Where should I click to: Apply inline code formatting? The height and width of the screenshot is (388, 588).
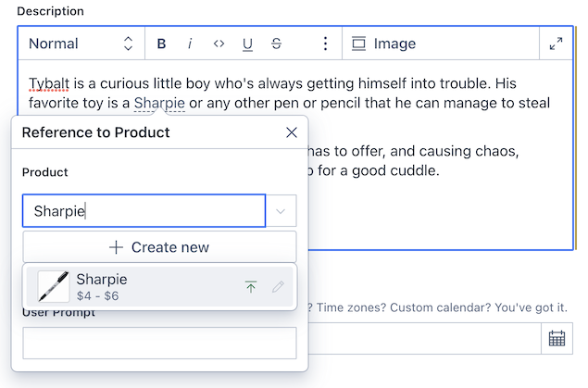tap(219, 44)
